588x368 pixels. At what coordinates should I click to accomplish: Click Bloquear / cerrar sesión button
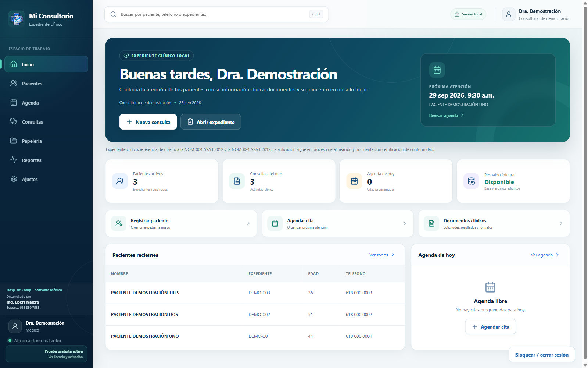point(542,355)
